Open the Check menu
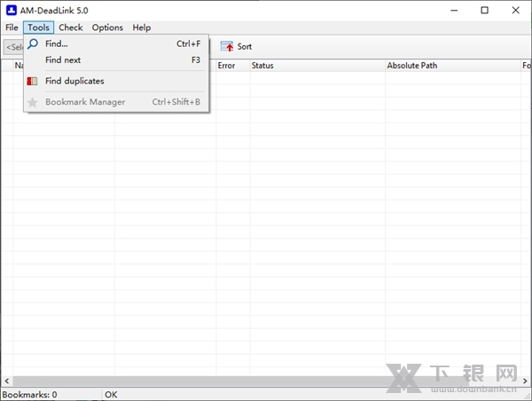This screenshot has width=532, height=401. 71,28
